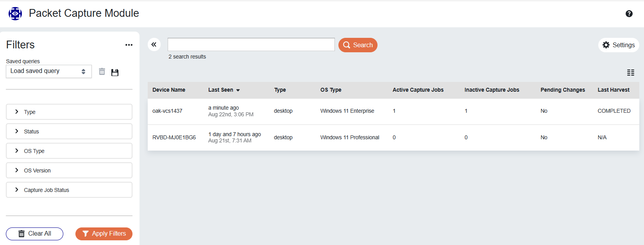The image size is (644, 245).
Task: Delete saved query with trash icon
Action: (102, 71)
